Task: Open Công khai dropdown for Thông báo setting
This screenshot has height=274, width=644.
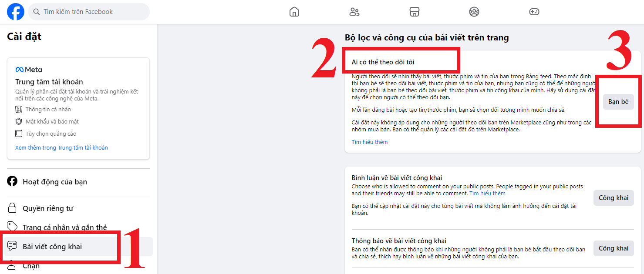Action: pos(613,248)
